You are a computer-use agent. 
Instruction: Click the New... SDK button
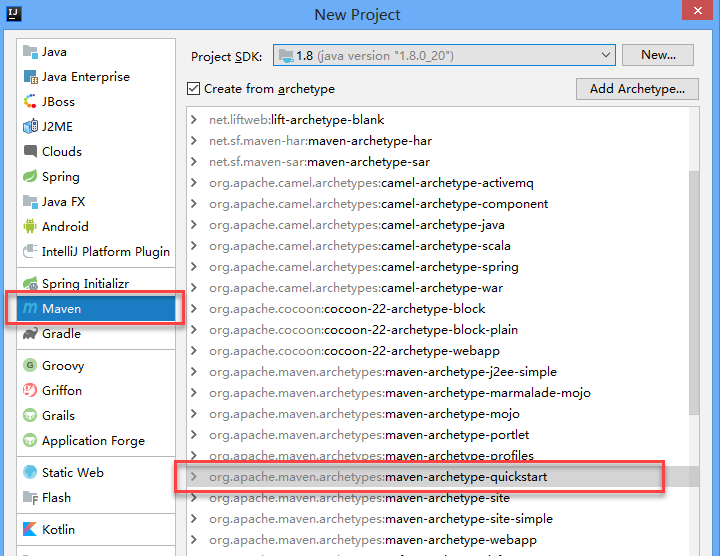pyautogui.click(x=658, y=55)
